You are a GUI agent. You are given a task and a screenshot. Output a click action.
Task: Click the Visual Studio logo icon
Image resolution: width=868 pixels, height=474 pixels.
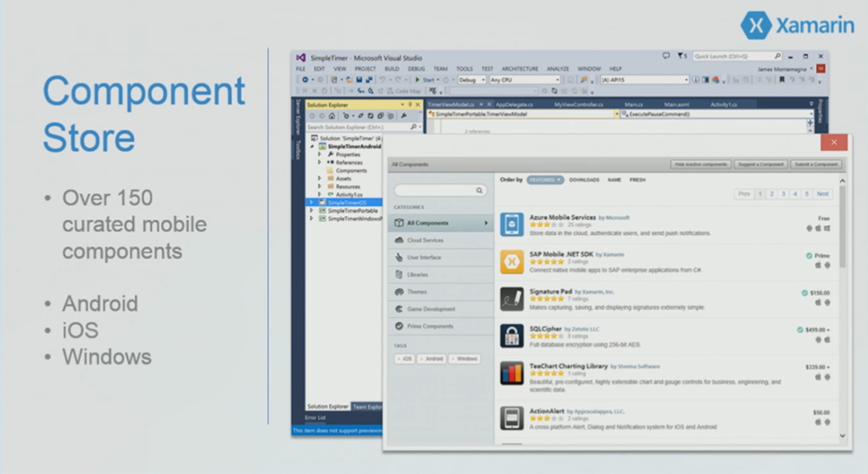click(301, 58)
